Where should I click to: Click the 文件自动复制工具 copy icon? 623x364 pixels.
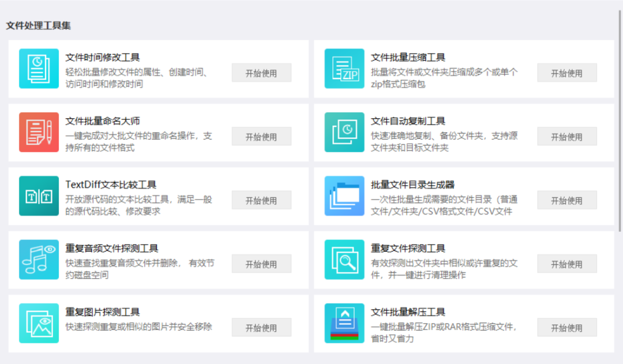coord(344,132)
